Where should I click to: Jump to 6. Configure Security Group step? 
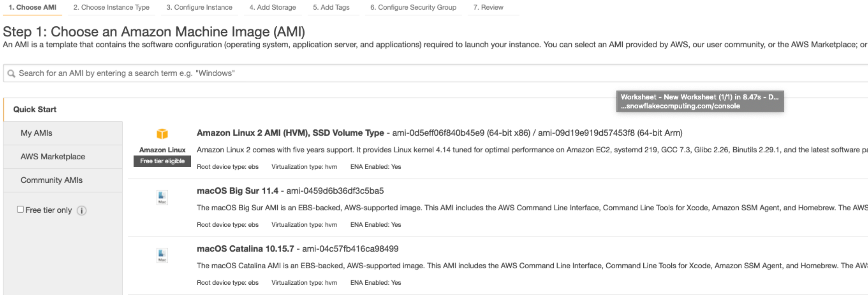[x=413, y=7]
